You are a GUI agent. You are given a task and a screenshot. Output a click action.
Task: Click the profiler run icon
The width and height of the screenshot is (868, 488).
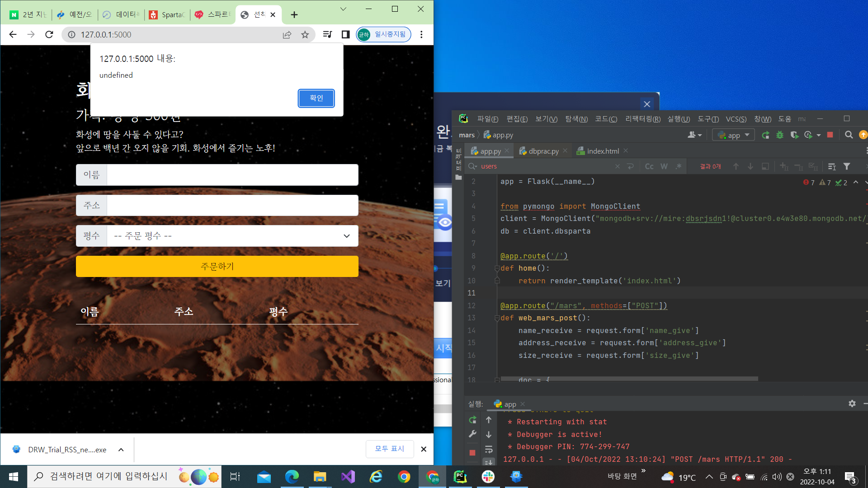[808, 135]
